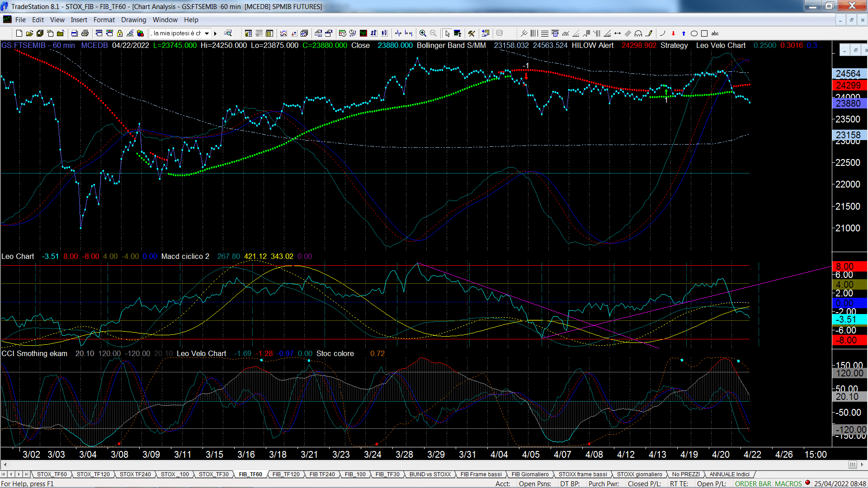Select the horizontal lines drawing tool
The width and height of the screenshot is (868, 488).
(x=545, y=33)
